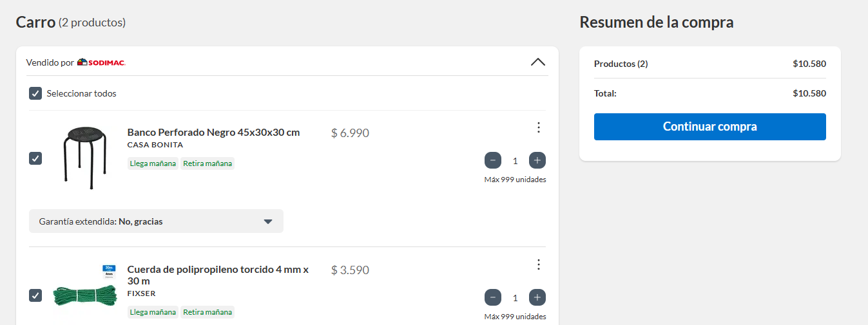The image size is (868, 325).
Task: Click the Garantía extendida dropdown arrow
Action: coord(269,221)
